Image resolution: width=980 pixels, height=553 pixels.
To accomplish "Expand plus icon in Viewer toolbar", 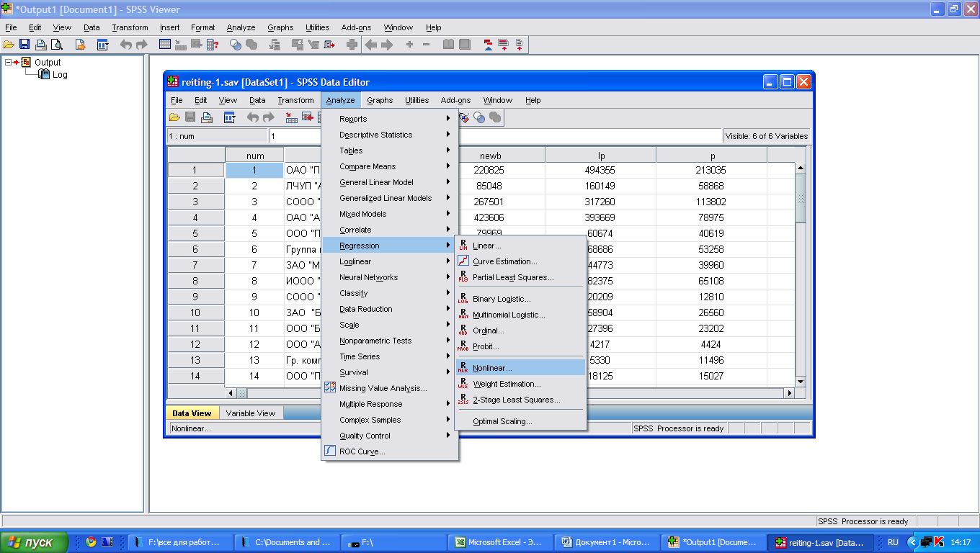I will pyautogui.click(x=409, y=45).
